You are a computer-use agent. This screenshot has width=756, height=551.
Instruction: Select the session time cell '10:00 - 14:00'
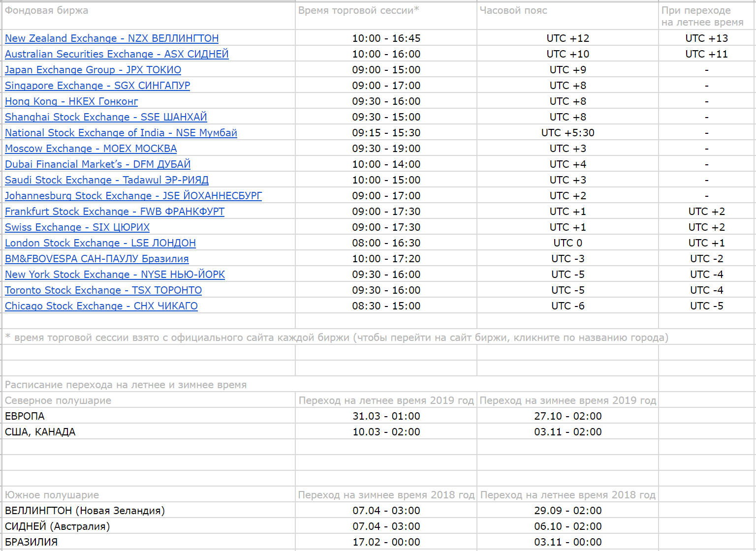pos(386,164)
